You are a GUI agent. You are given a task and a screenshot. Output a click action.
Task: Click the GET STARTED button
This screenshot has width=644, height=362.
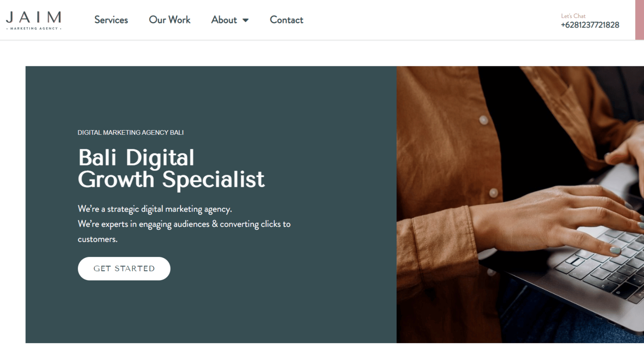click(124, 269)
